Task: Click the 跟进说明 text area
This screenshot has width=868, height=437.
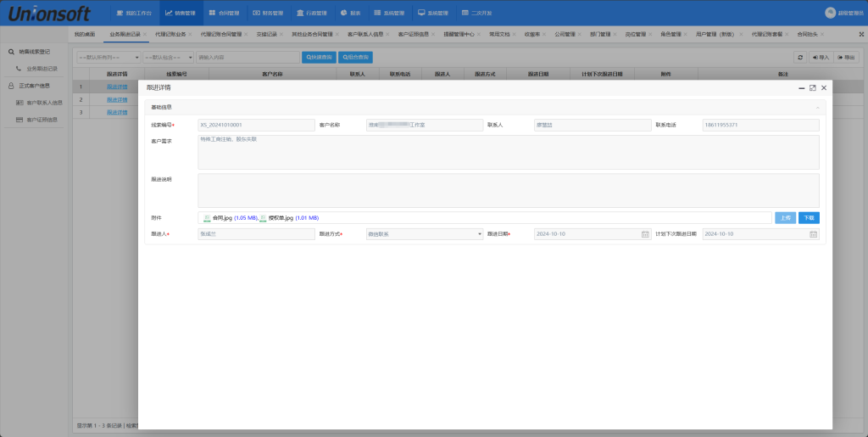Action: point(509,191)
